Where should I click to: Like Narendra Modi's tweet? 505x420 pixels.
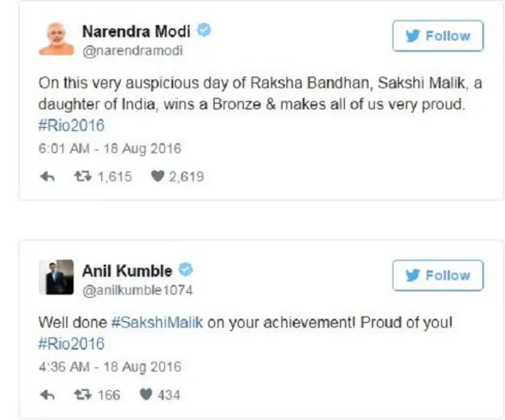[x=158, y=177]
